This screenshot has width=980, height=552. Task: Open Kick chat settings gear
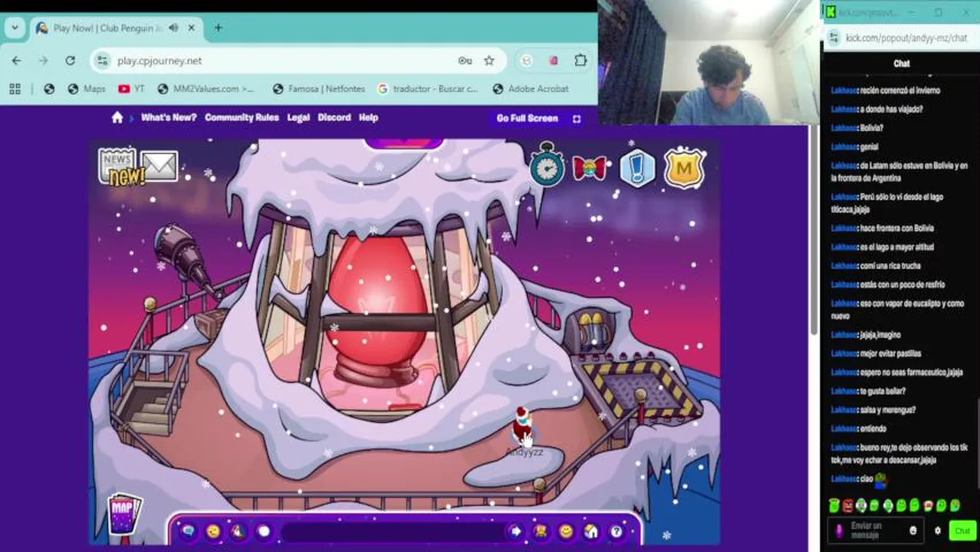point(937,531)
